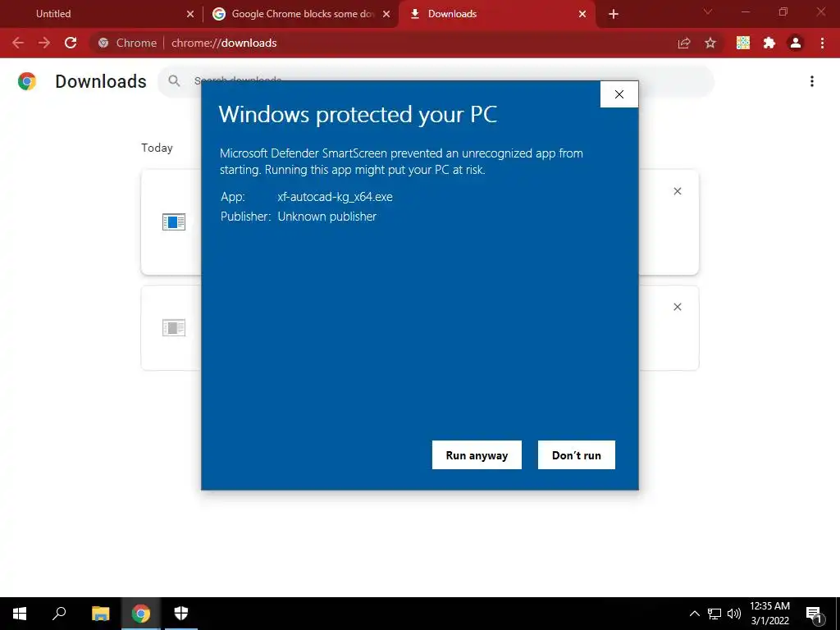This screenshot has height=630, width=840.
Task: Switch to Google Chrome blocks some downloads tab
Action: pyautogui.click(x=301, y=14)
